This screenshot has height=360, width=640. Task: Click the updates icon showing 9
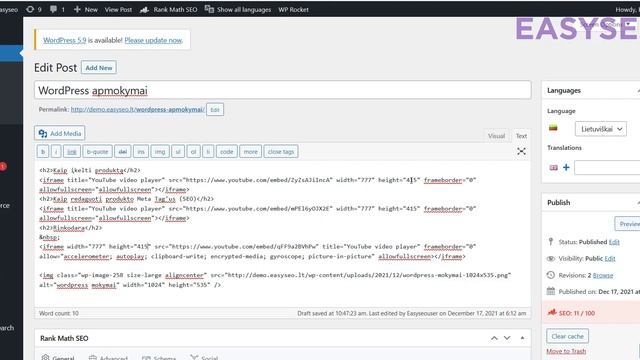coord(30,9)
